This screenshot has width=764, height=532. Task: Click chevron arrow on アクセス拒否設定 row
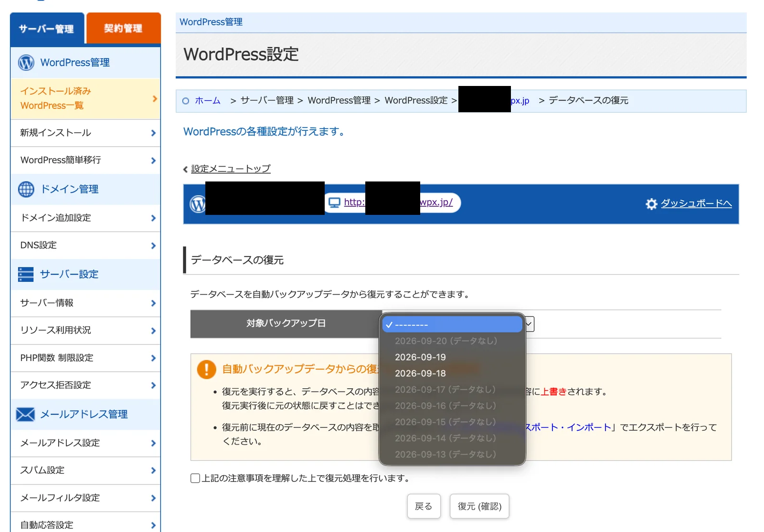[x=153, y=385]
